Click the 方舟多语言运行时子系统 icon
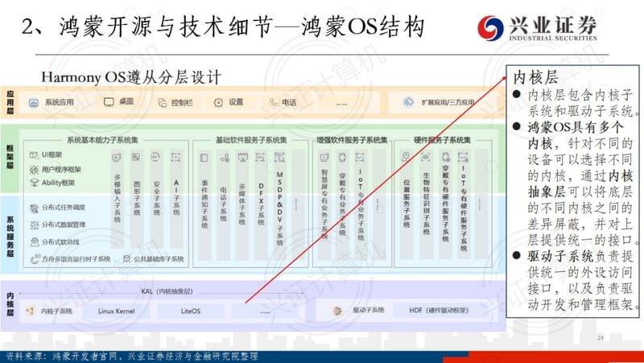Screen dimensions: 644x363 tap(35, 259)
